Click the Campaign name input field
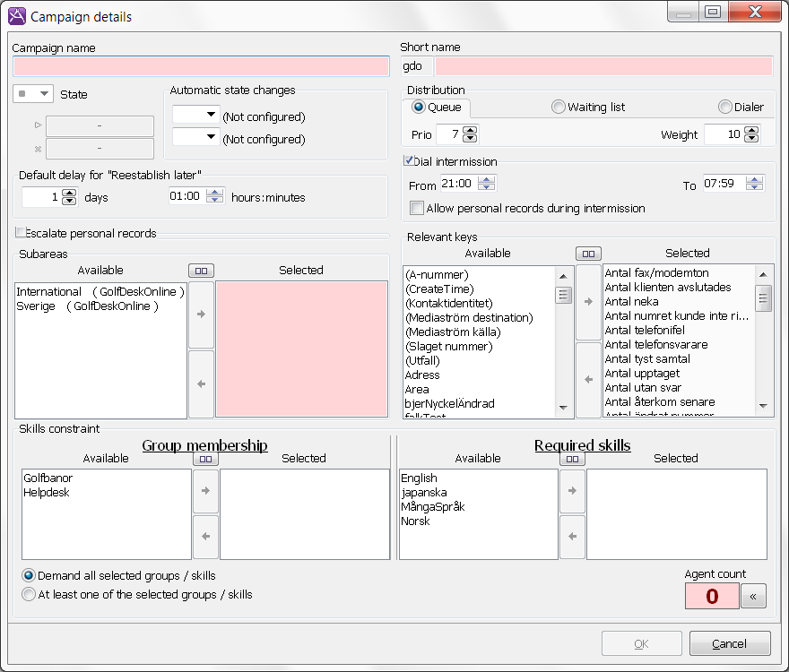 (x=202, y=66)
